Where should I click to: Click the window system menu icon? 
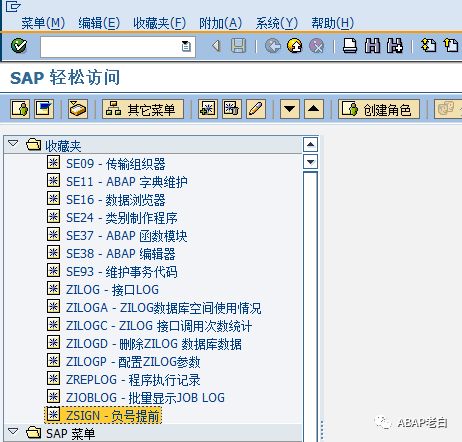point(13,6)
